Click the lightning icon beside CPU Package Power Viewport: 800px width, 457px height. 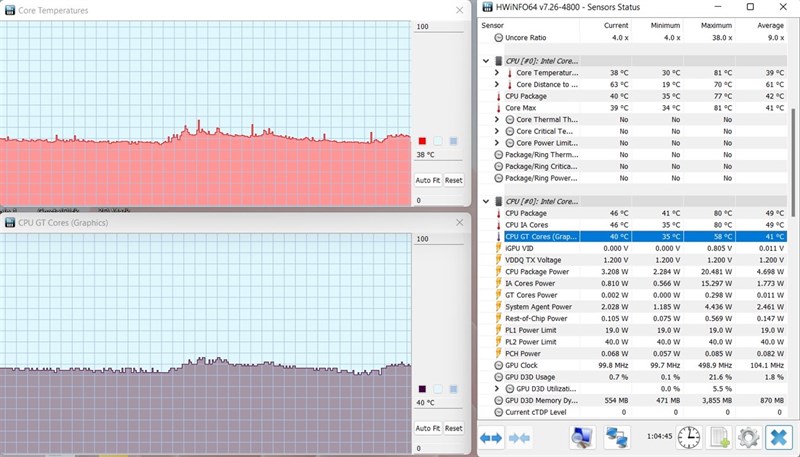(498, 271)
